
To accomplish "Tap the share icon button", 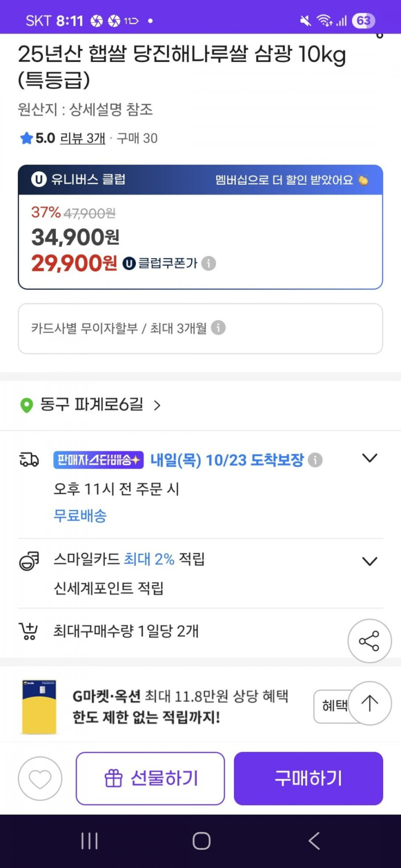I will (x=369, y=641).
